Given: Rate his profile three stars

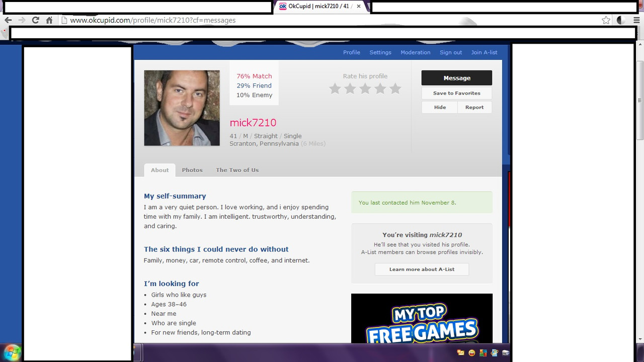Looking at the screenshot, I should pos(365,89).
